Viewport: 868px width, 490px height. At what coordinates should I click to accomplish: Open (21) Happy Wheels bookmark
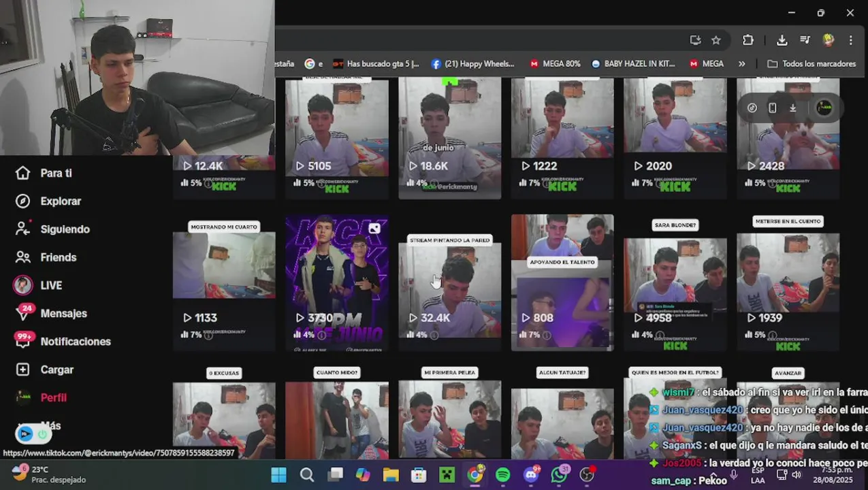473,63
